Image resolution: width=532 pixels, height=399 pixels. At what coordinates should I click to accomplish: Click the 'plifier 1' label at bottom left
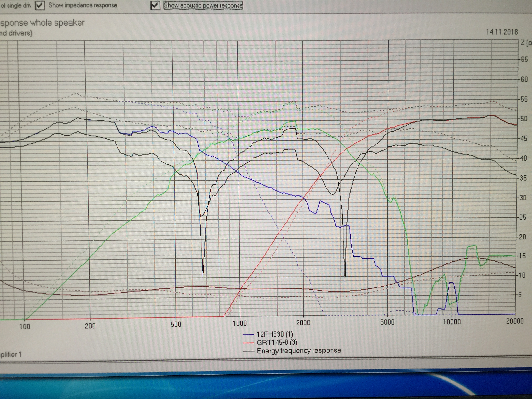(11, 355)
